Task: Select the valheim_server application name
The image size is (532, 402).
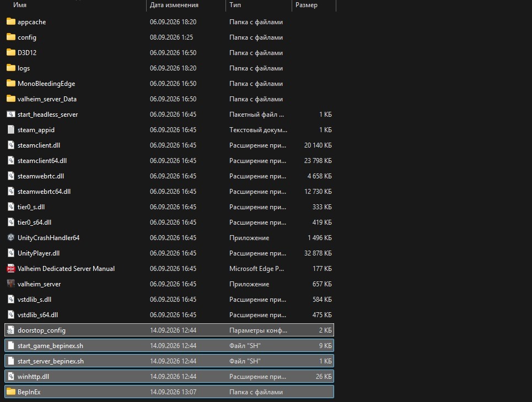Action: point(39,284)
